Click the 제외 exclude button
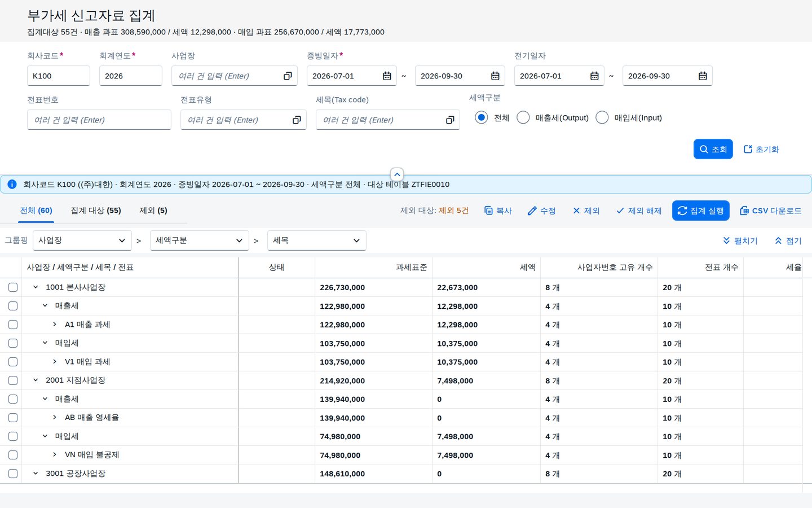812x508 pixels. click(586, 211)
